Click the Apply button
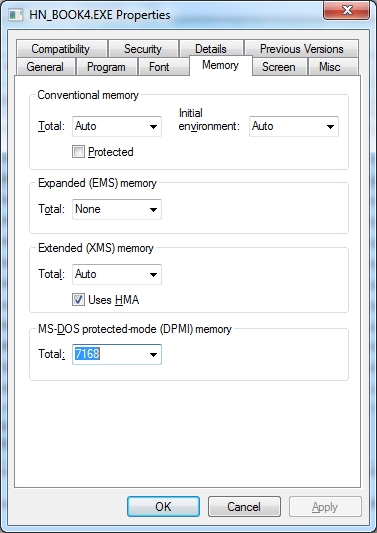 325,506
